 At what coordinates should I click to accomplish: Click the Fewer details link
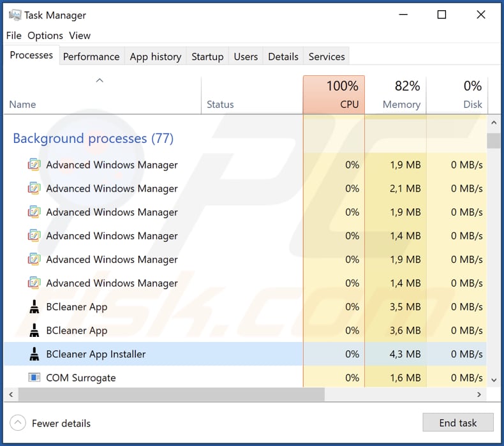(x=61, y=423)
